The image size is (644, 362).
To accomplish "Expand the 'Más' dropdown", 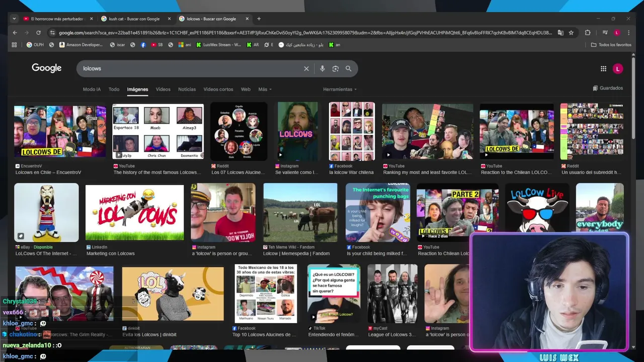I will tap(265, 89).
